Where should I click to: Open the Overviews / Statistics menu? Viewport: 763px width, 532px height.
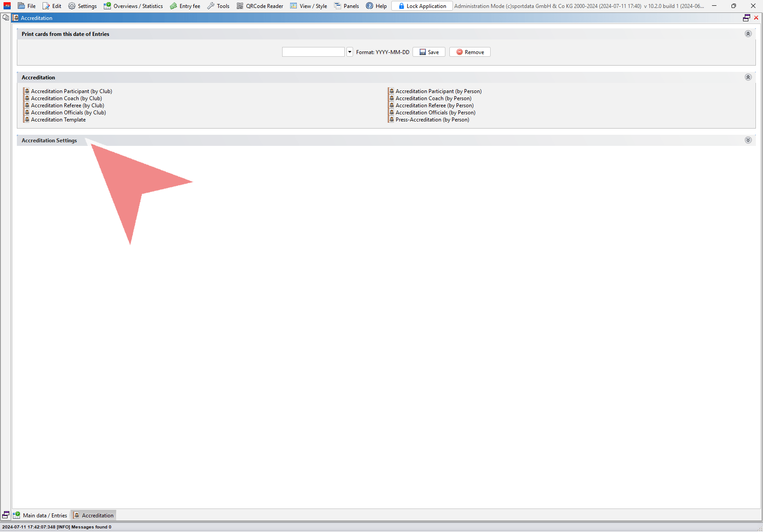click(133, 6)
